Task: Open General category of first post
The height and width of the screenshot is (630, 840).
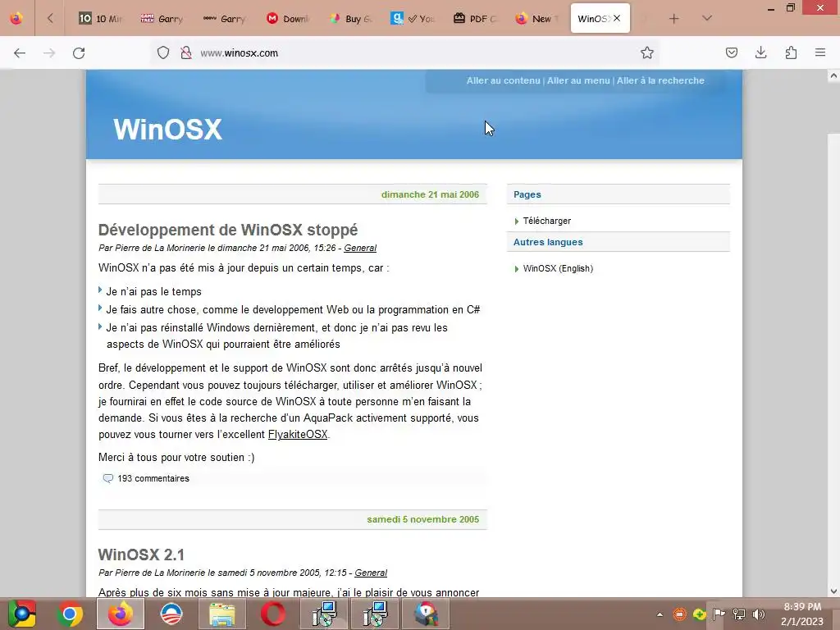Action: pos(360,248)
